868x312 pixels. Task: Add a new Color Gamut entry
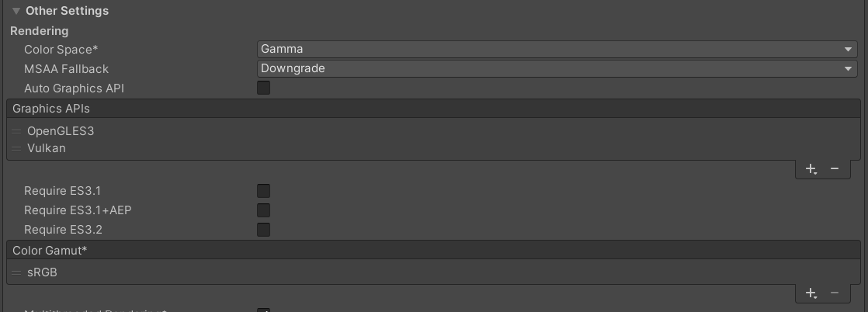tap(811, 293)
